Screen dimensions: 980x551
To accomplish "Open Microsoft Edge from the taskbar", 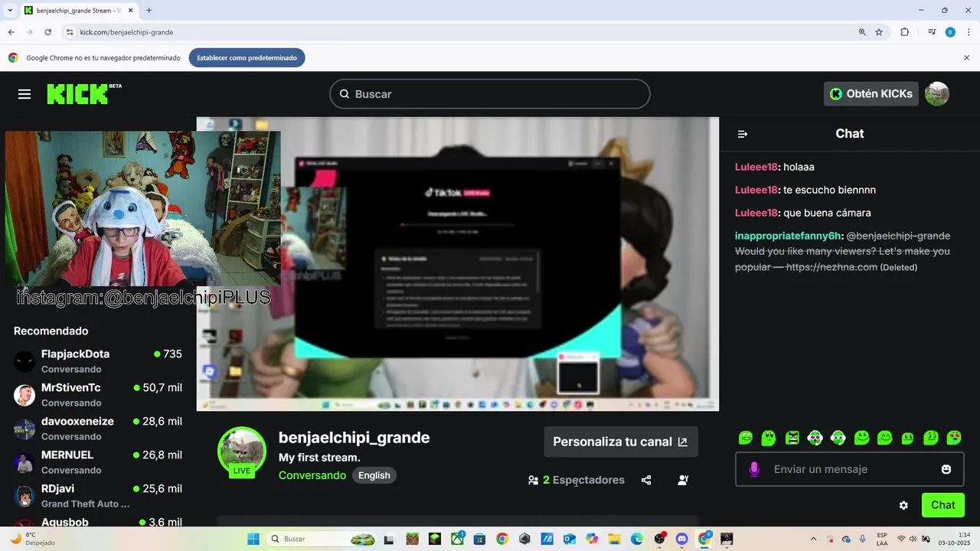I will [637, 539].
